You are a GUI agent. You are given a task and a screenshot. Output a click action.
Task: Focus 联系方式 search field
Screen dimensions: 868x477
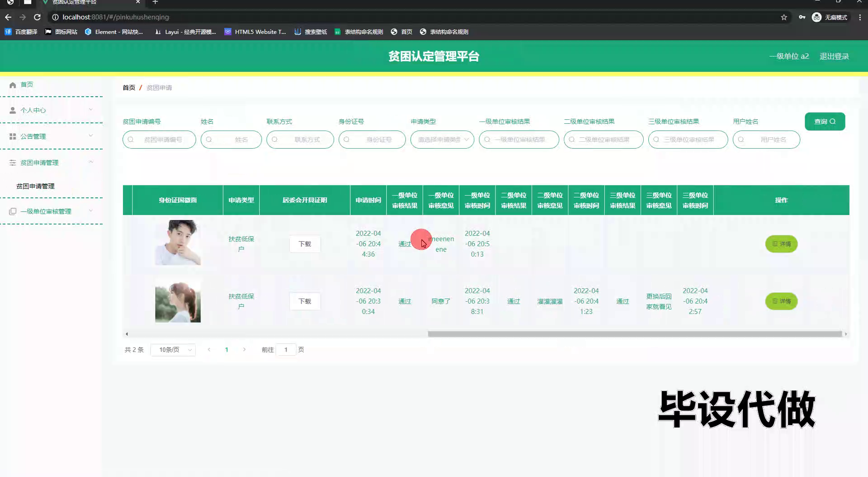300,140
